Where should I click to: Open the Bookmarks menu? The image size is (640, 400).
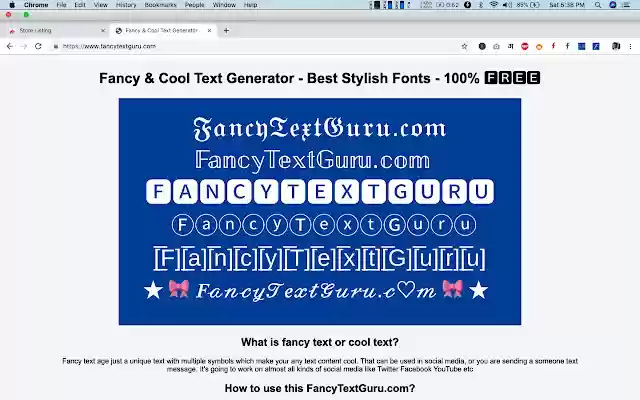click(x=160, y=5)
